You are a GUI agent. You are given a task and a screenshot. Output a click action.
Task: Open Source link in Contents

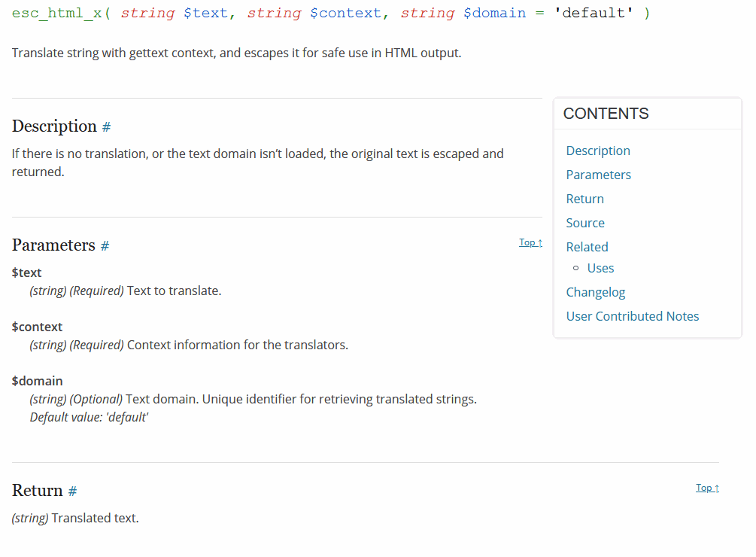585,224
